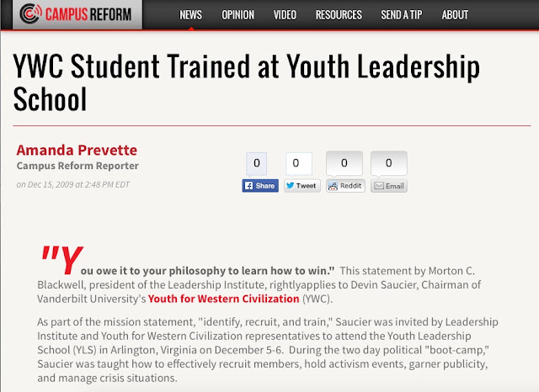Click the Campus Reform wordmark text

tap(88, 14)
